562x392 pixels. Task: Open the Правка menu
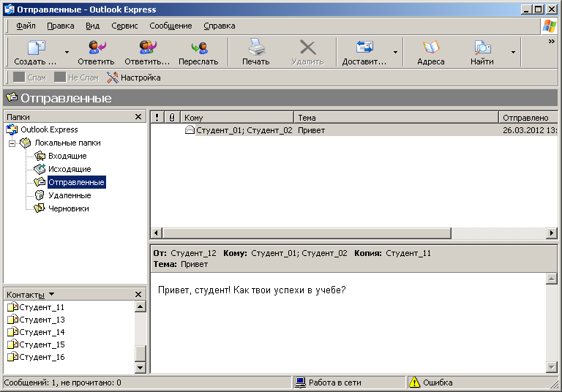click(61, 26)
